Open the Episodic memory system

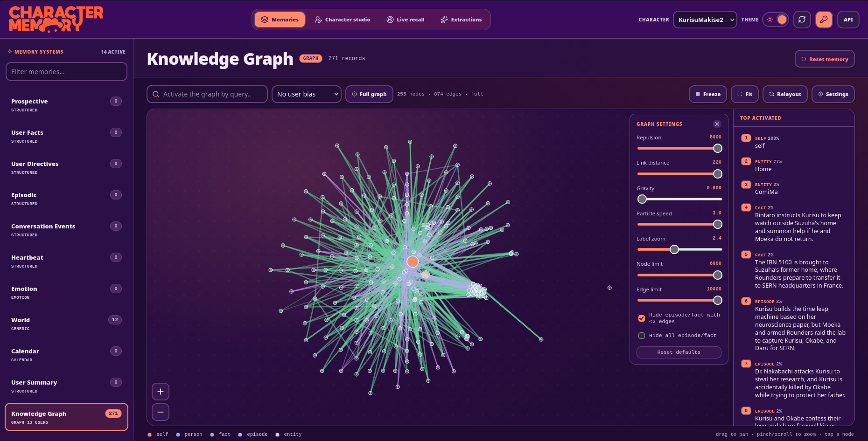tap(66, 199)
